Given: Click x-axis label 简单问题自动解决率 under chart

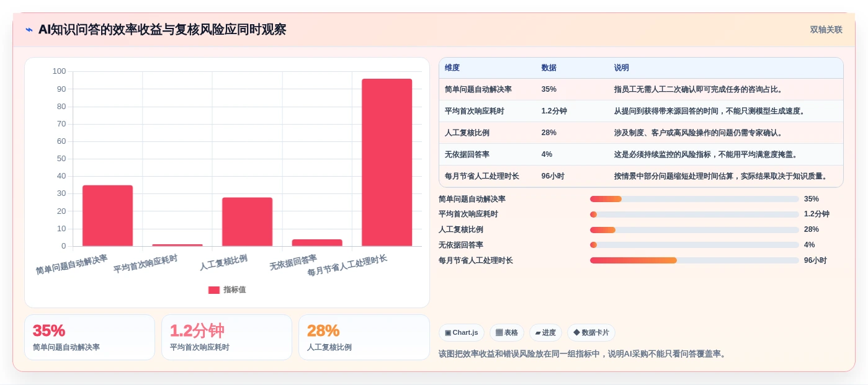Looking at the screenshot, I should click(72, 265).
